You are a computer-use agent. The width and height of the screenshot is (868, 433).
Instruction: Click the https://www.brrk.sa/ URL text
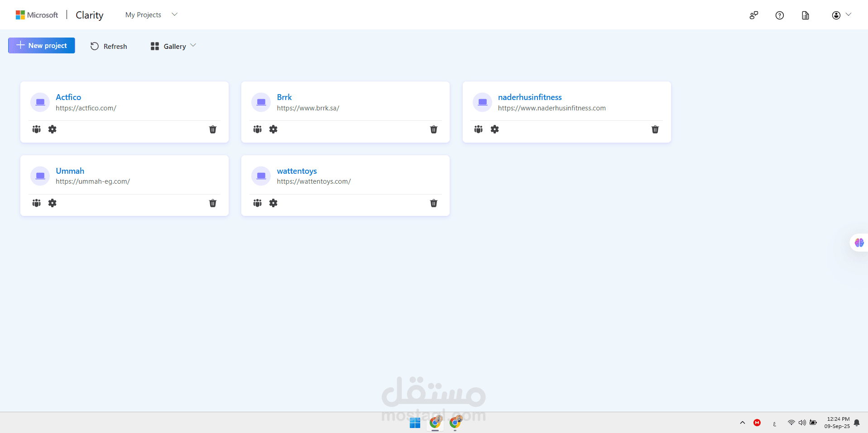pos(308,108)
